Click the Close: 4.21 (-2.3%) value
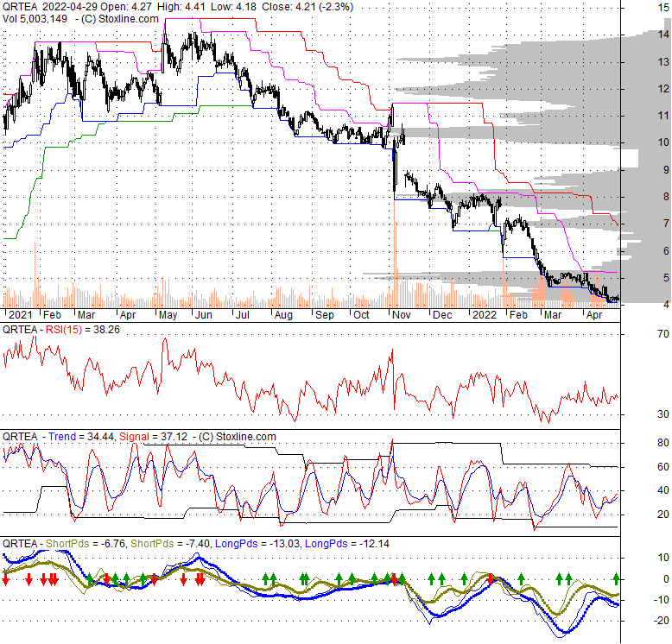This screenshot has height=644, width=672. pyautogui.click(x=307, y=7)
